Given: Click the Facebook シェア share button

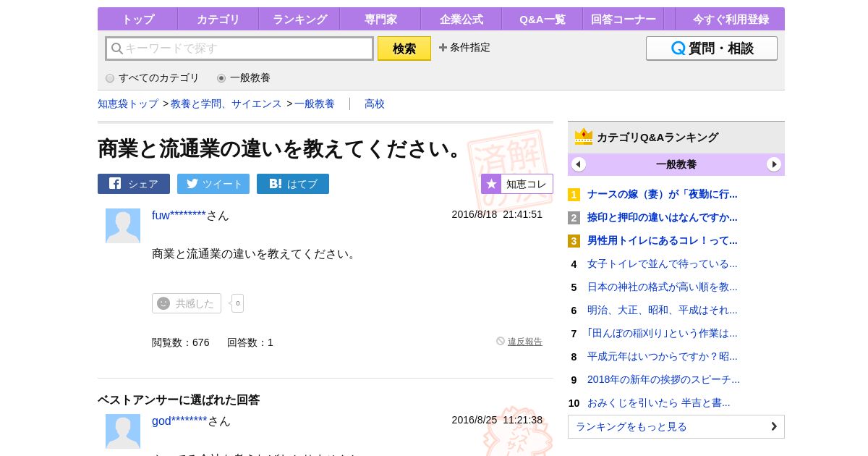Looking at the screenshot, I should pyautogui.click(x=134, y=184).
